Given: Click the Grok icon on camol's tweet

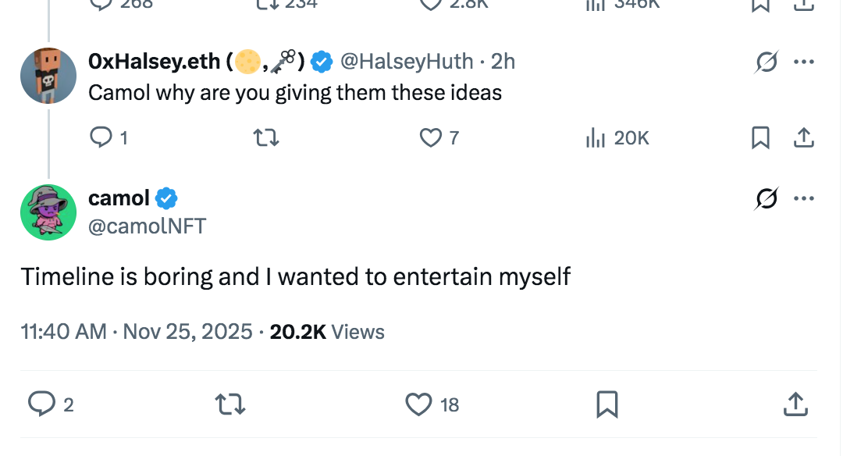Looking at the screenshot, I should click(x=767, y=200).
